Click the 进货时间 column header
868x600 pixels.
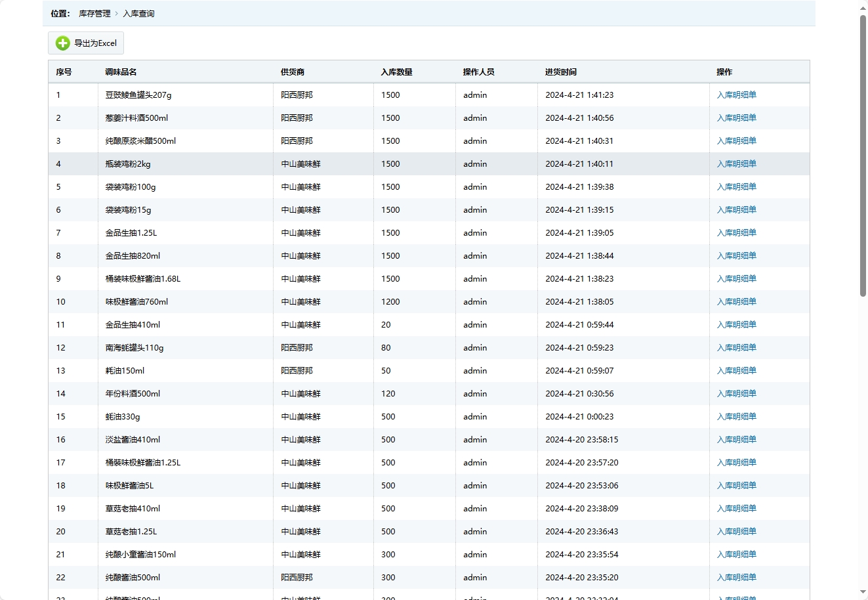click(560, 72)
